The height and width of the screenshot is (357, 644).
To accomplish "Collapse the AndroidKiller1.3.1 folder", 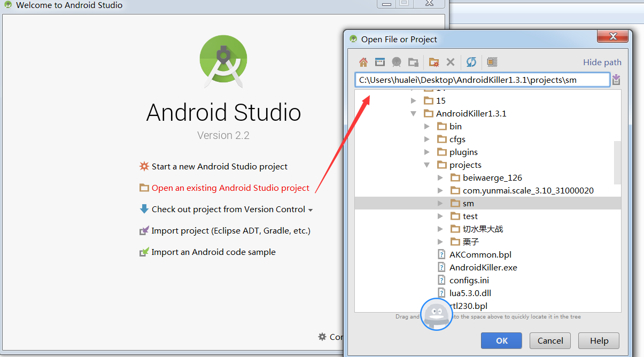I will pos(413,113).
